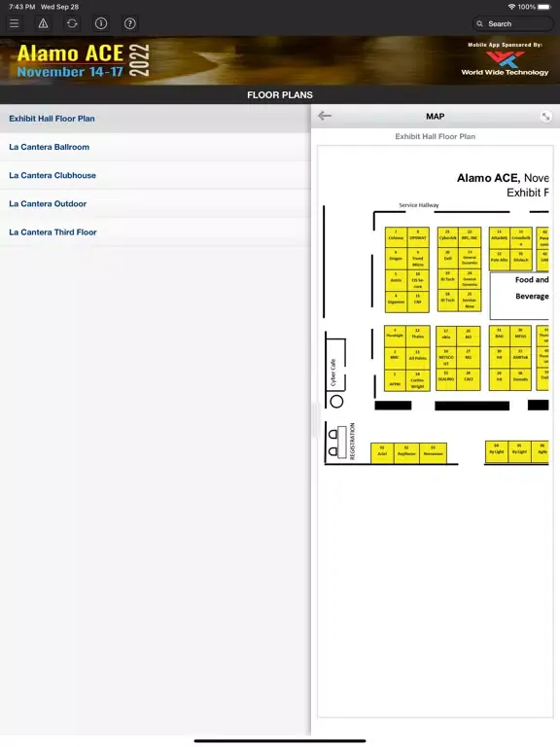Check the battery indicator in status bar
This screenshot has width=560, height=747.
544,7
